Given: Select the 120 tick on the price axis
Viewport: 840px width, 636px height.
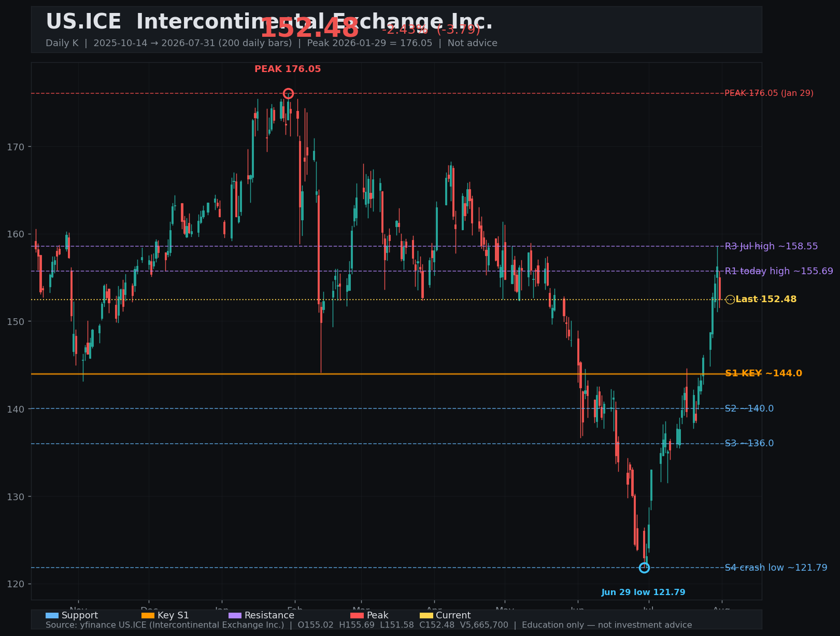Looking at the screenshot, I should pyautogui.click(x=16, y=584).
